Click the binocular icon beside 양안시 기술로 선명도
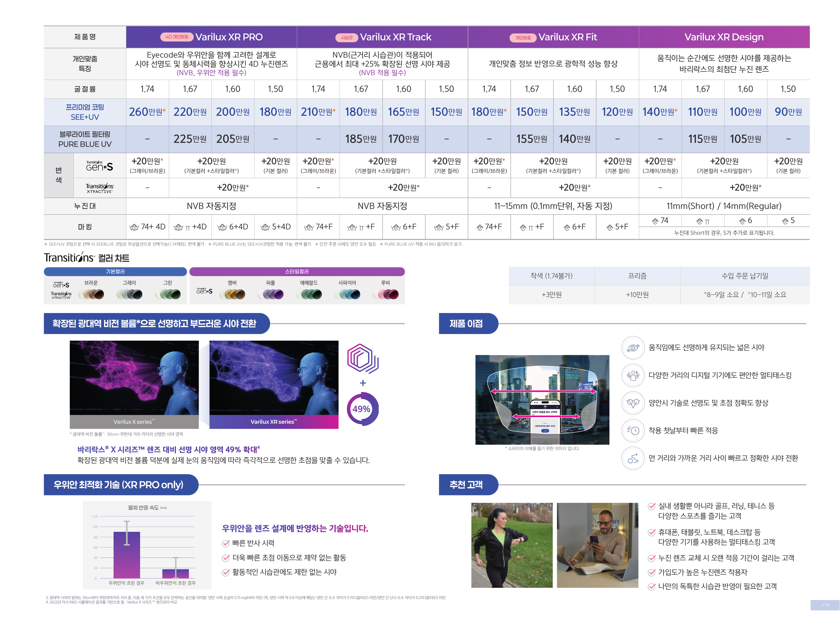The height and width of the screenshot is (621, 840). click(x=633, y=403)
